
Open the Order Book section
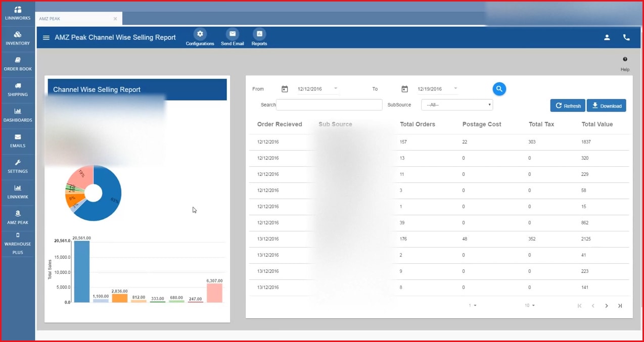pyautogui.click(x=18, y=64)
